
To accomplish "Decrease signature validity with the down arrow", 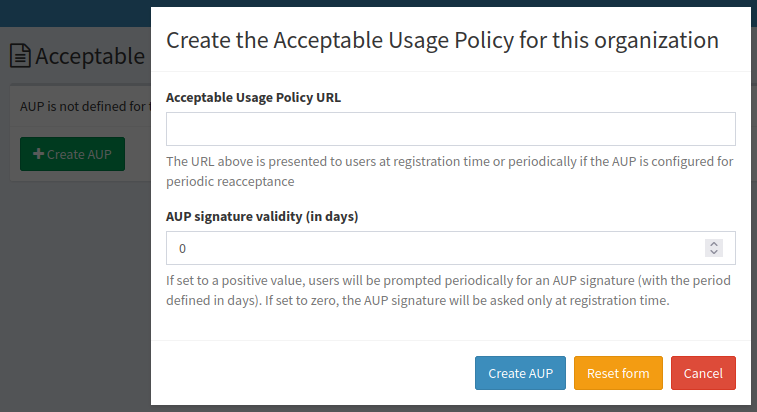I will (x=713, y=253).
